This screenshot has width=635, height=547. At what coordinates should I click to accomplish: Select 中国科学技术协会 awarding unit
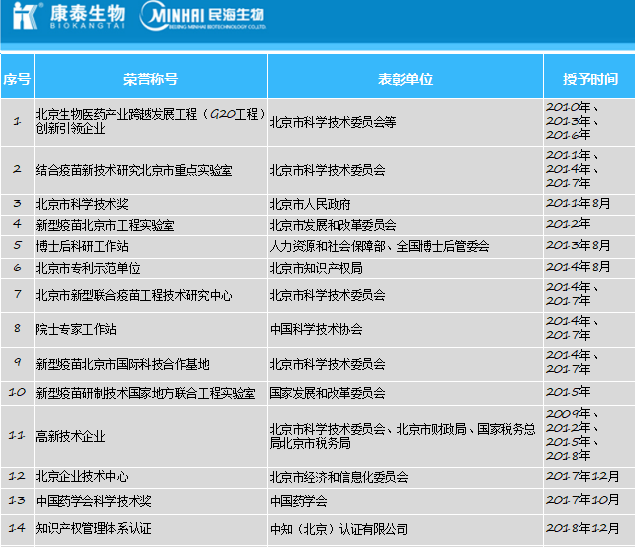tap(316, 329)
